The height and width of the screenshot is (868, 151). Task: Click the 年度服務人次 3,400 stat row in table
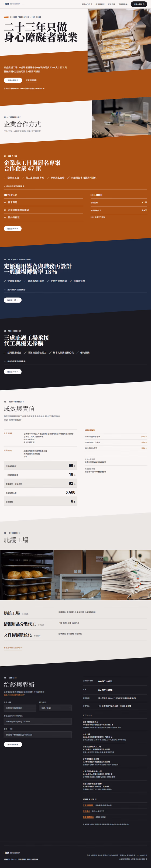point(40,492)
